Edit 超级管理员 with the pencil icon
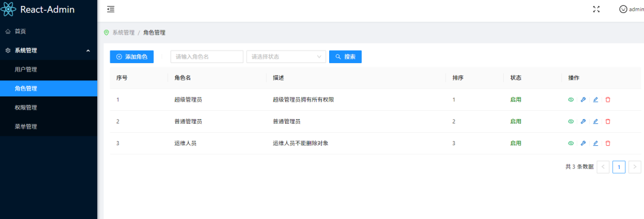Viewport: 644px width, 219px height. [x=596, y=99]
